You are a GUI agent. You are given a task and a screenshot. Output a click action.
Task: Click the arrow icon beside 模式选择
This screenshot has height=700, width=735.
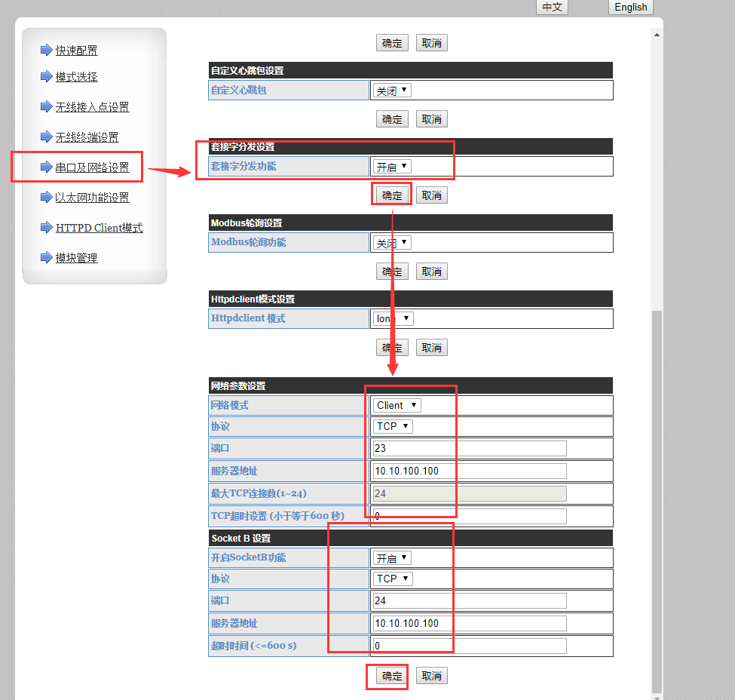46,77
